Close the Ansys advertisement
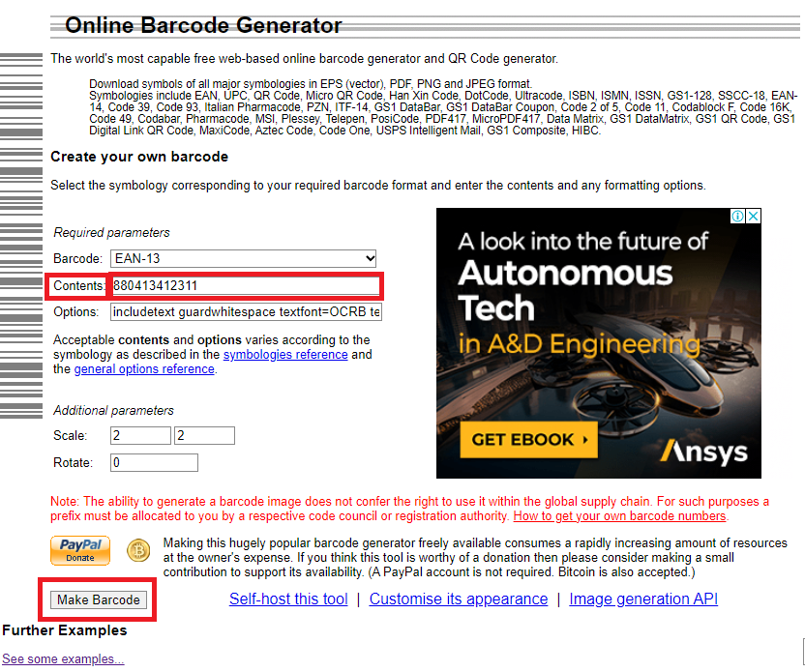Viewport: 805px width, 672px height. (753, 216)
